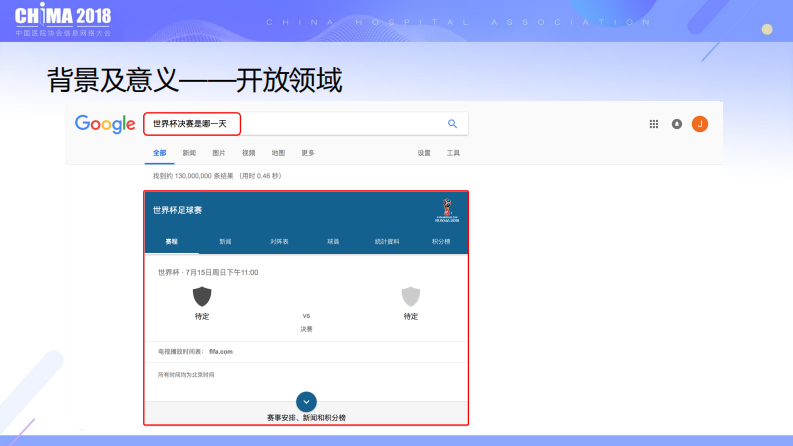Click the result count 找到约 130,000,000 条结果
Image resolution: width=793 pixels, height=446 pixels.
point(193,176)
